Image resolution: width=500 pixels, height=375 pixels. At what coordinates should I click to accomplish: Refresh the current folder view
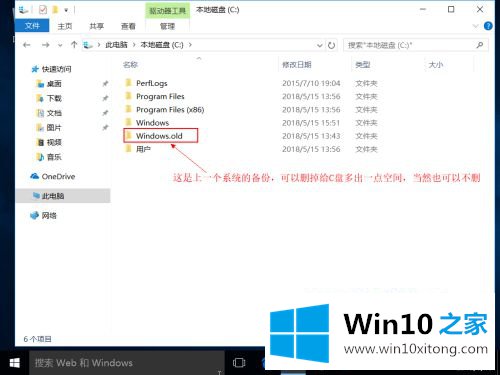[331, 45]
